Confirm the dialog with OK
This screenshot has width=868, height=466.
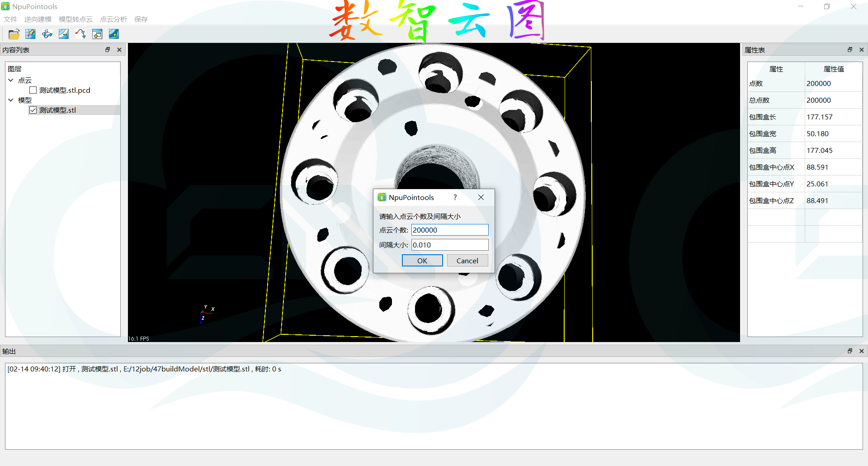pyautogui.click(x=422, y=261)
